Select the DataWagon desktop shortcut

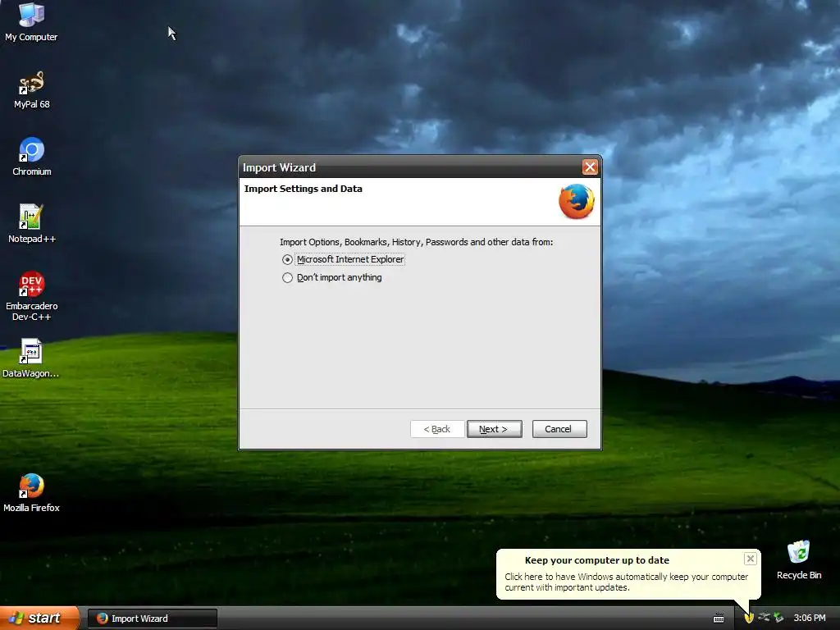tap(31, 358)
